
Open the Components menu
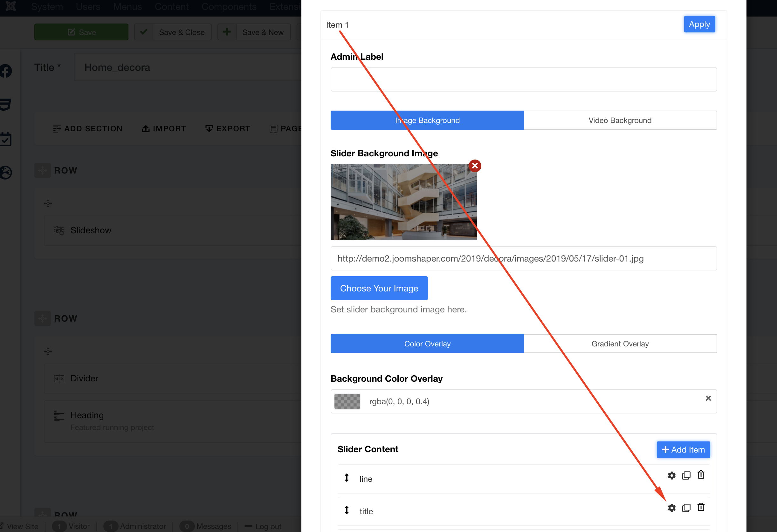(x=229, y=6)
